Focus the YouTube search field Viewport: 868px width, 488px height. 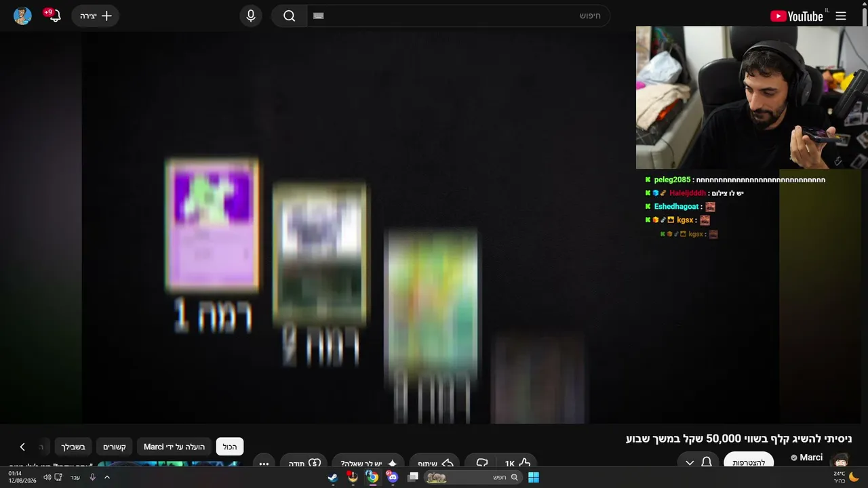pos(458,16)
